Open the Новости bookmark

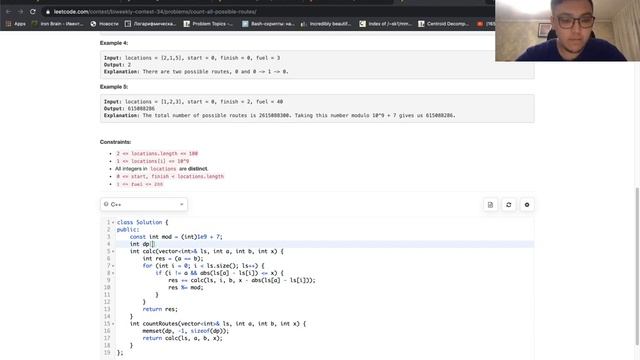(104, 24)
